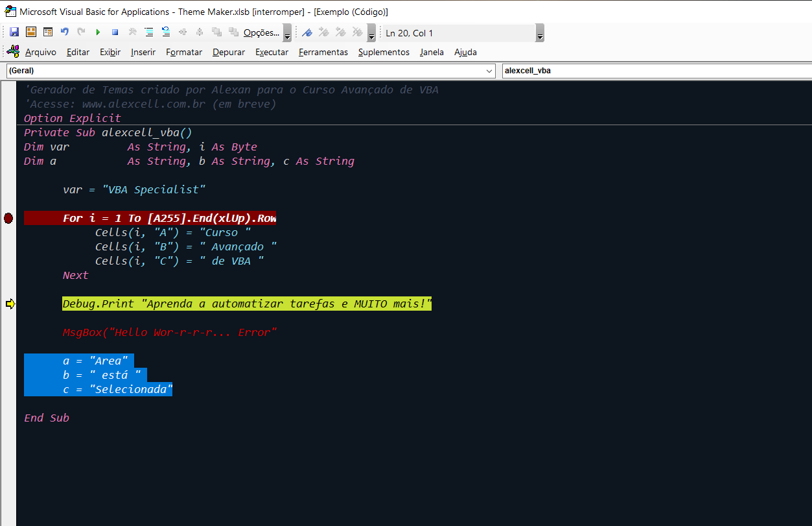Click the greyed-out icon before Opções
The width and height of the screenshot is (812, 526).
coord(233,32)
